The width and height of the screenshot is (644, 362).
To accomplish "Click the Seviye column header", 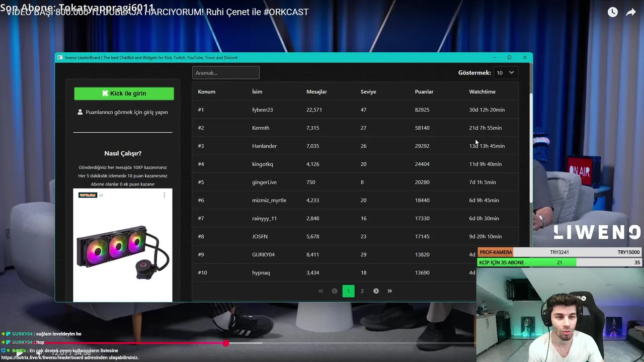I will (368, 92).
